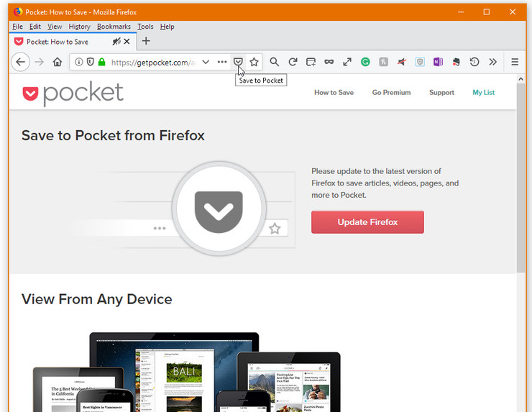Show site information icon in address bar
Screen dimensions: 532x412
[x=78, y=62]
